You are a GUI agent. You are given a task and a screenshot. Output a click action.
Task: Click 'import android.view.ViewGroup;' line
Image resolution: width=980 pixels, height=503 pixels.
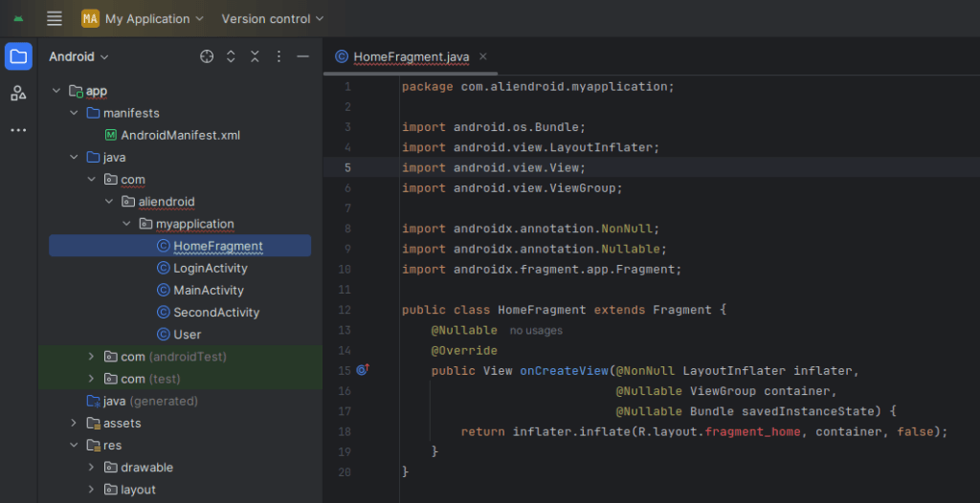(x=513, y=188)
